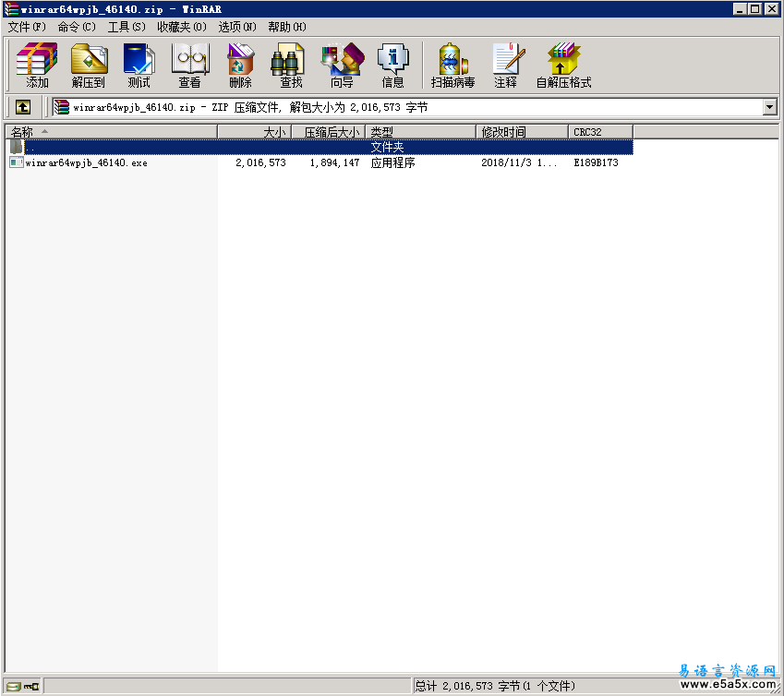Open the 选项(N) menu
This screenshot has width=784, height=696.
pos(237,27)
